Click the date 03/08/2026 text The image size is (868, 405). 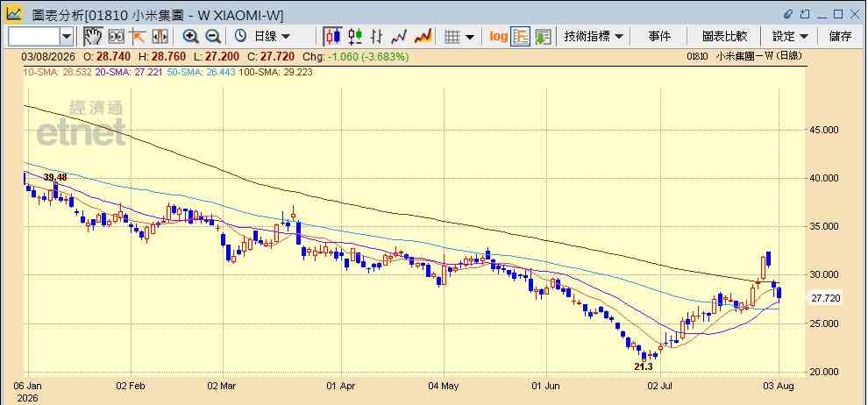47,56
